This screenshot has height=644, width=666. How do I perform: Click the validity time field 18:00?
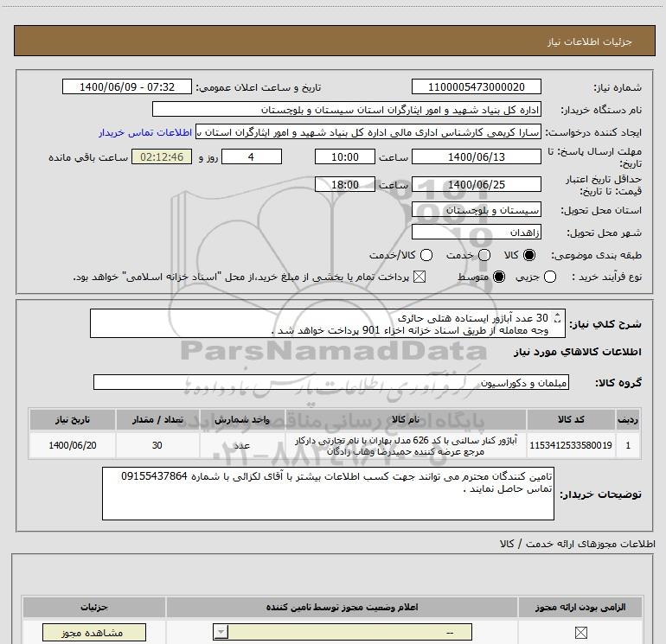tap(345, 185)
